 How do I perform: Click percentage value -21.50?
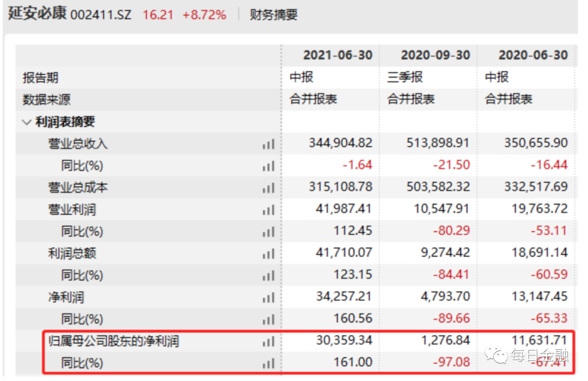point(451,165)
